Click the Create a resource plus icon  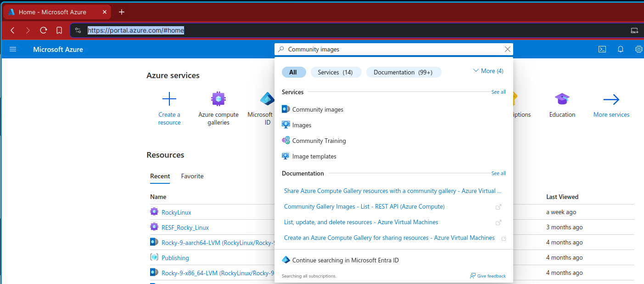point(169,99)
